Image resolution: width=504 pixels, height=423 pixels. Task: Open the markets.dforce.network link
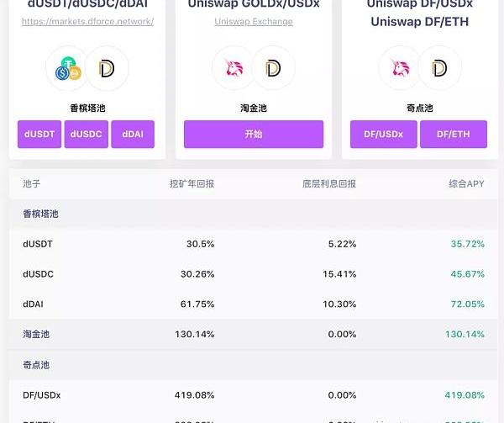[87, 21]
